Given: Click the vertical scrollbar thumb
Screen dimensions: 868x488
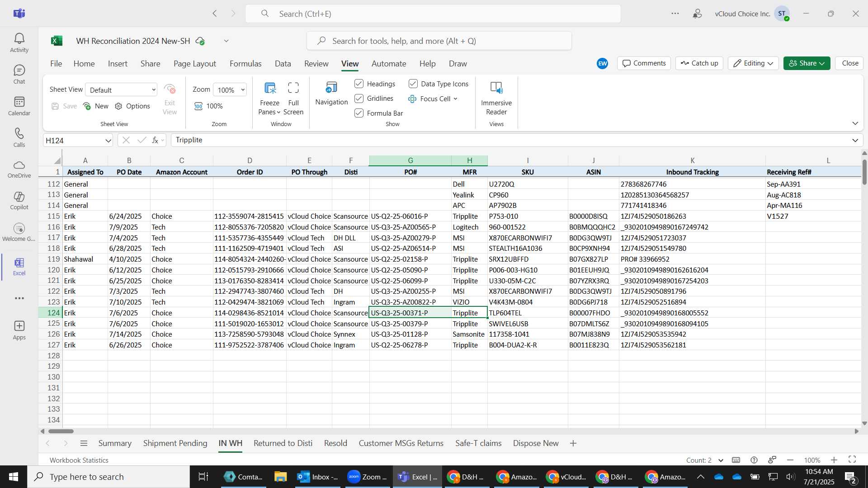Looking at the screenshot, I should point(864,172).
